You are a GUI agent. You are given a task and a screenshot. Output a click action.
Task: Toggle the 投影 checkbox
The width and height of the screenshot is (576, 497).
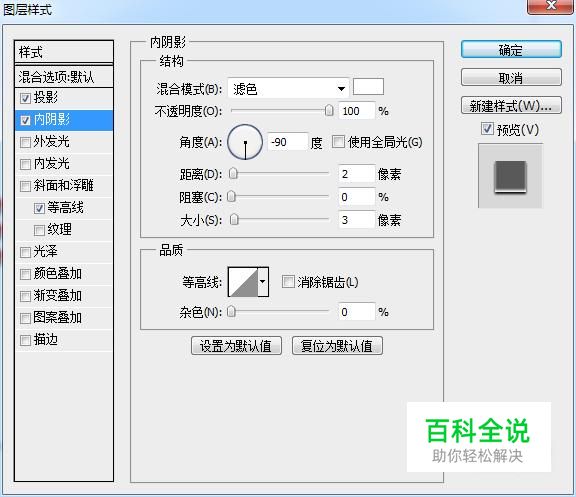pos(25,98)
